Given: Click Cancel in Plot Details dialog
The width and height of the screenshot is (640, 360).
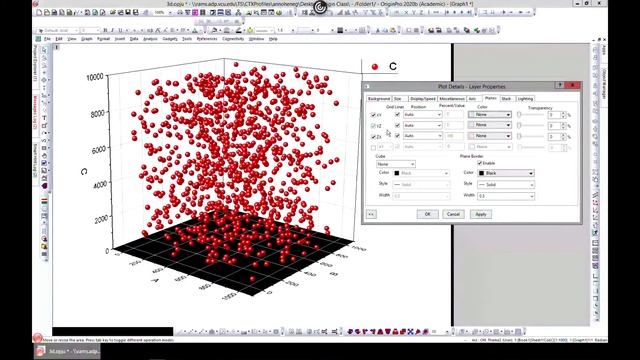Looking at the screenshot, I should click(453, 214).
